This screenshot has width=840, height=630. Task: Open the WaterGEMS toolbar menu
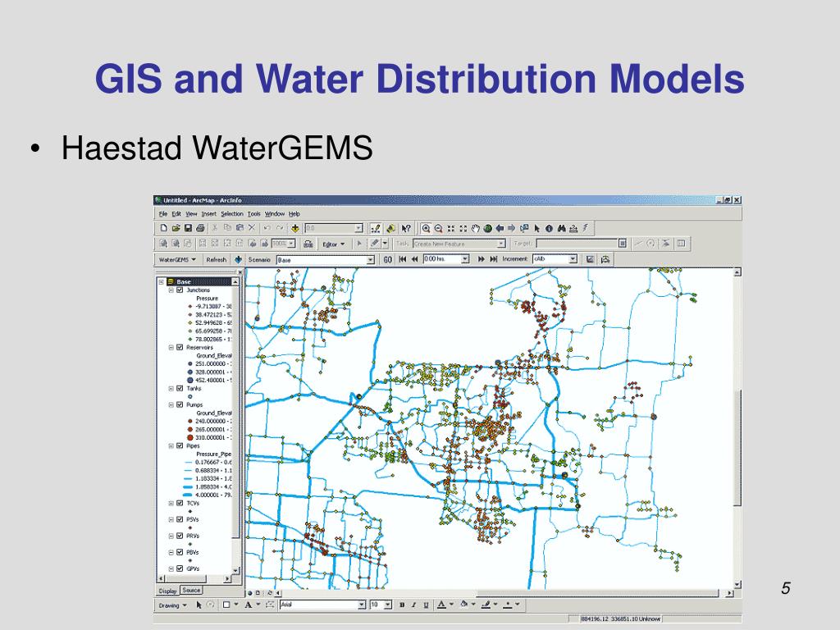pos(177,260)
